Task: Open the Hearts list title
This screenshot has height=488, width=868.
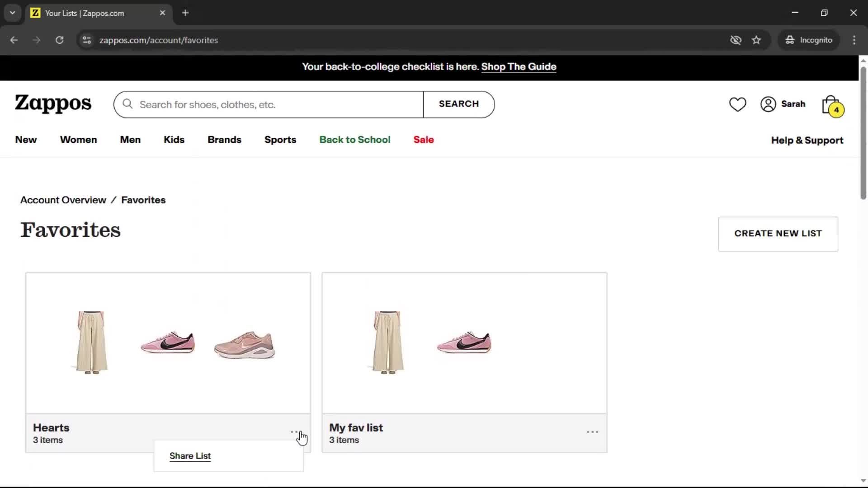Action: [x=51, y=427]
